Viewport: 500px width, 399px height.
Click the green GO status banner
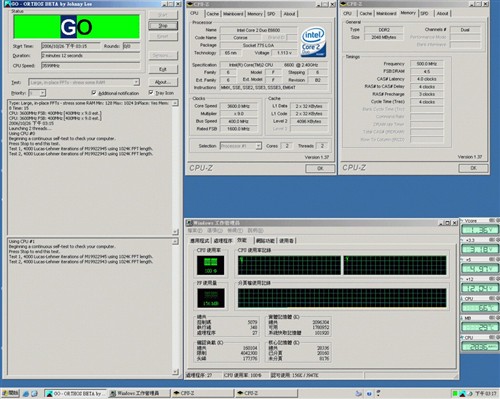76,27
